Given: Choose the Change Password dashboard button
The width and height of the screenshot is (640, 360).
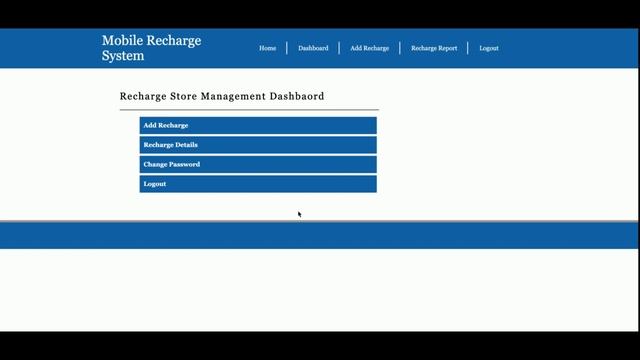Looking at the screenshot, I should point(258,164).
